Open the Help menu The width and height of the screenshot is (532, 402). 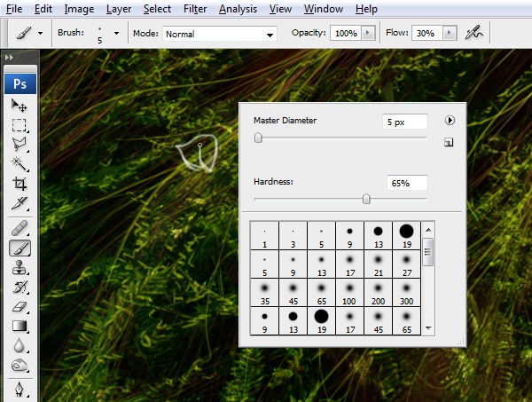366,9
